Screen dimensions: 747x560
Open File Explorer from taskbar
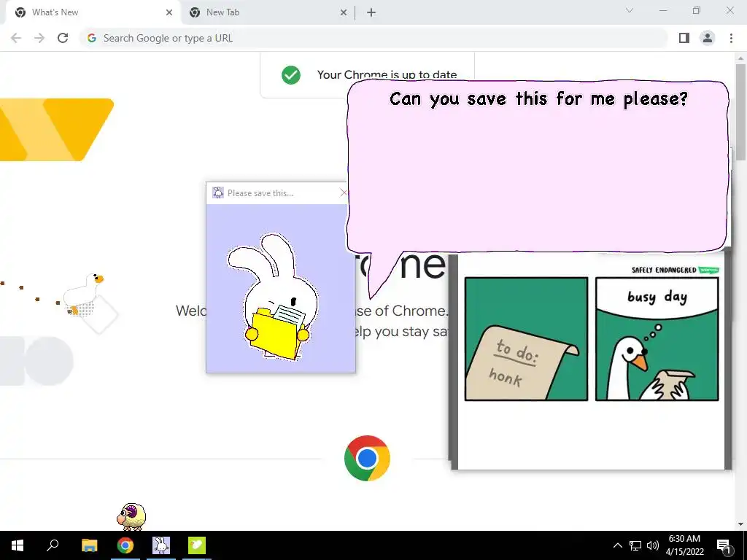click(89, 545)
